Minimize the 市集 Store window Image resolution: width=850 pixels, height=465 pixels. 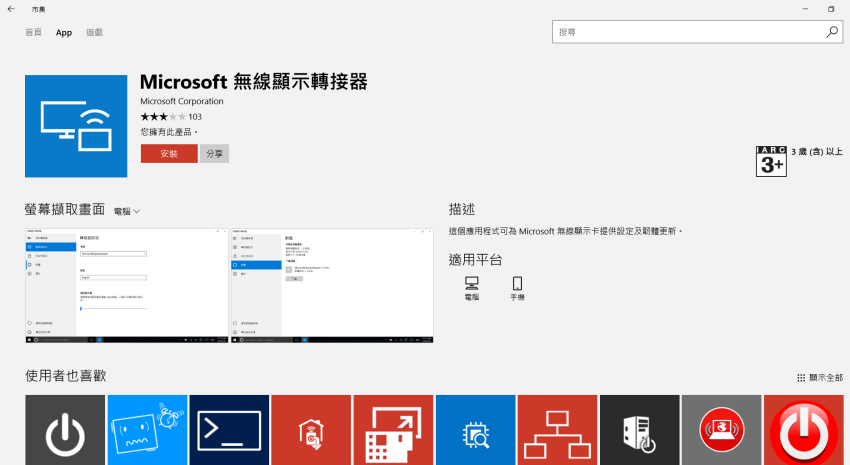[x=805, y=9]
